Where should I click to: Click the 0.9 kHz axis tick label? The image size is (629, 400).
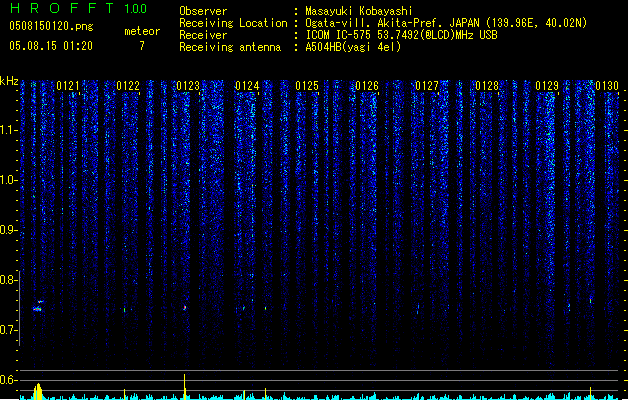pyautogui.click(x=8, y=230)
